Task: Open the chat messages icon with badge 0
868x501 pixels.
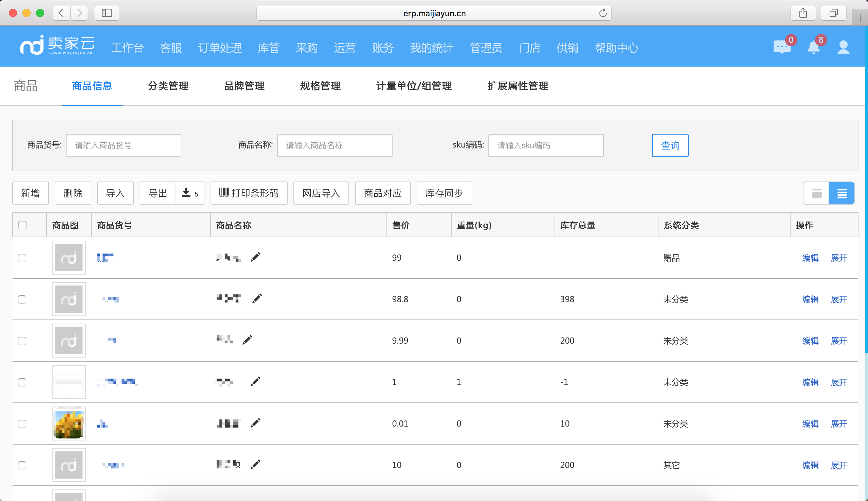Action: pos(782,47)
